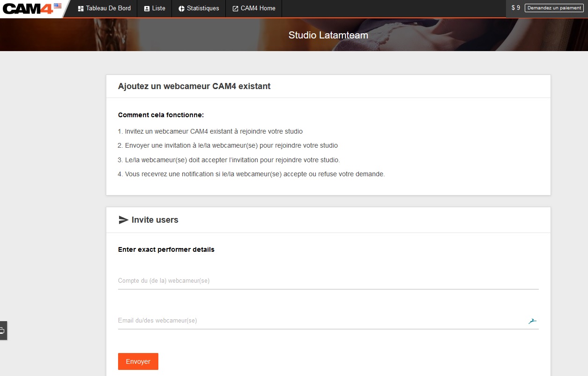Click the $ 9 balance amount

[x=515, y=8]
